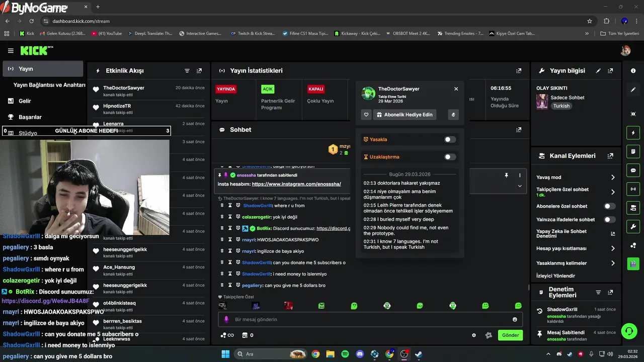Ban rnayrl via shield icon on 'ingilizce' message

click(x=238, y=251)
